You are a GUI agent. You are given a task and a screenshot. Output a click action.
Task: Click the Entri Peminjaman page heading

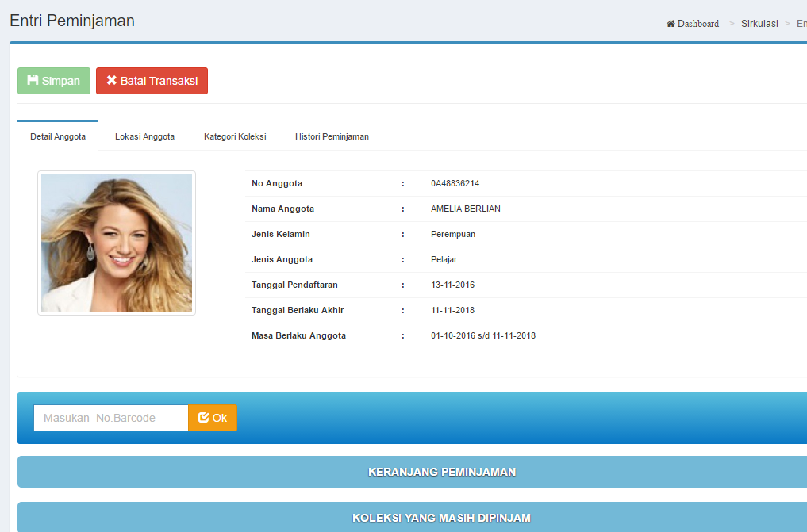click(72, 21)
